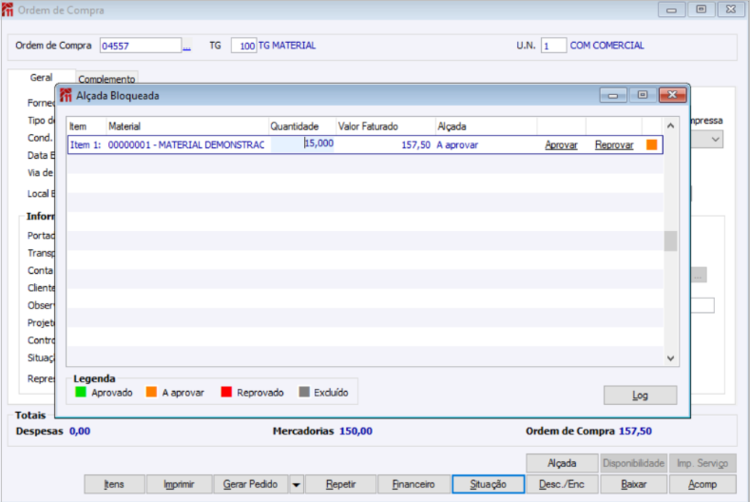Click the Ordem de Compra window icon
The height and width of the screenshot is (502, 750).
(7, 10)
